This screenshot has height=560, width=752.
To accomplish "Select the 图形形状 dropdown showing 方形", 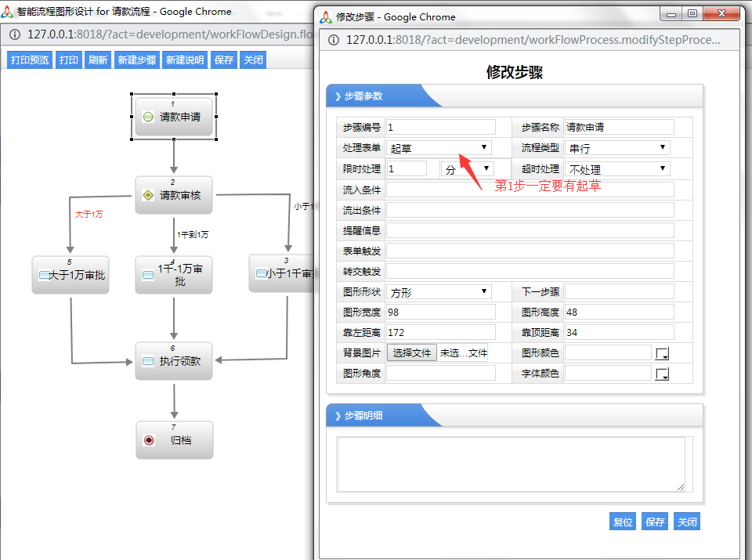I will (439, 292).
